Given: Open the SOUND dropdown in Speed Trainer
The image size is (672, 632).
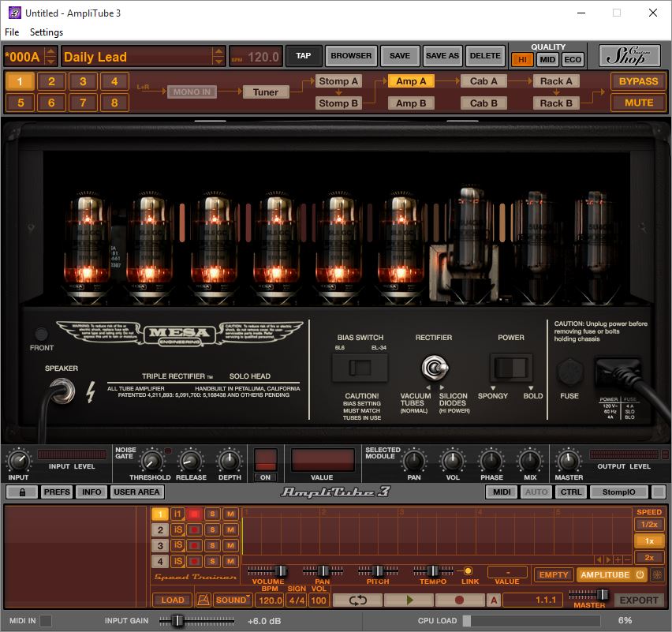Looking at the screenshot, I should click(233, 600).
